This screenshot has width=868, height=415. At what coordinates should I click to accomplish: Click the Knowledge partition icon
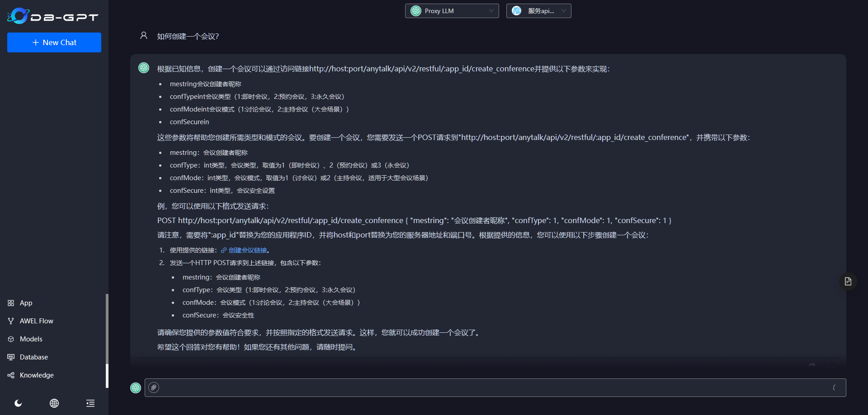tap(11, 375)
